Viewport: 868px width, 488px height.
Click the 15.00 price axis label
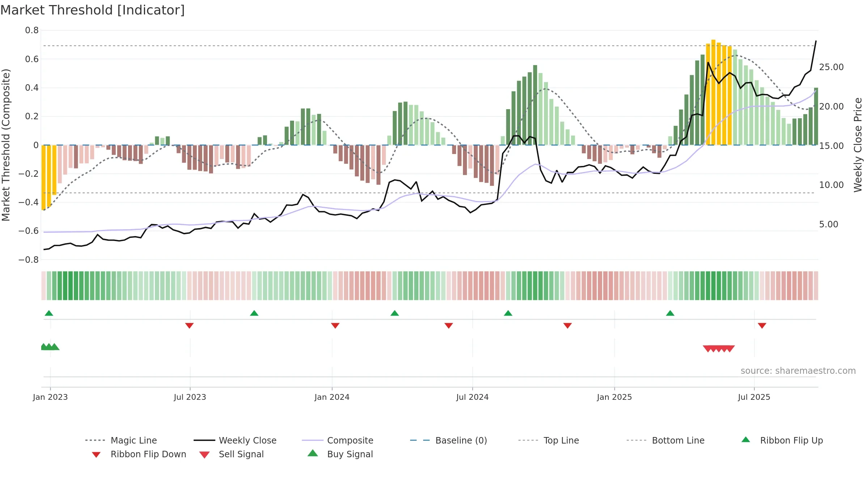(x=831, y=146)
